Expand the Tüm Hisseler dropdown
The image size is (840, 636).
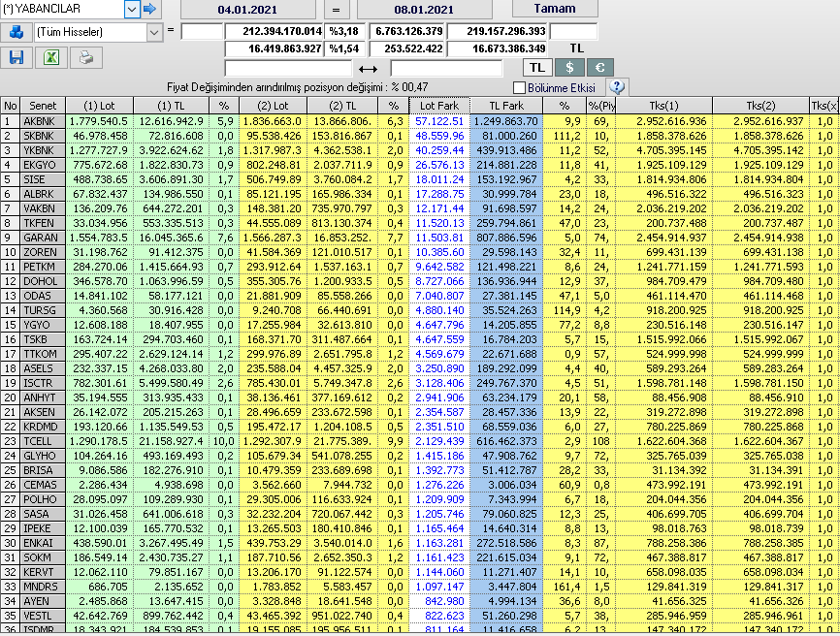[154, 32]
